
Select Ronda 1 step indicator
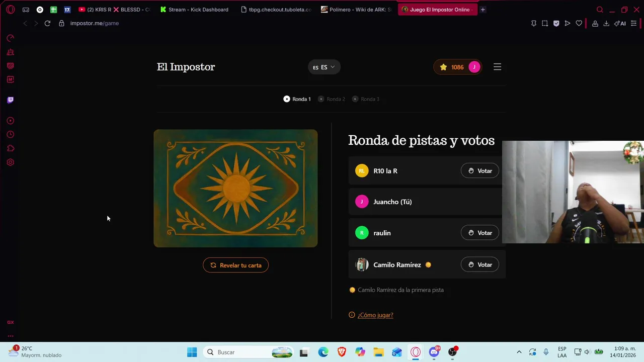click(x=297, y=99)
